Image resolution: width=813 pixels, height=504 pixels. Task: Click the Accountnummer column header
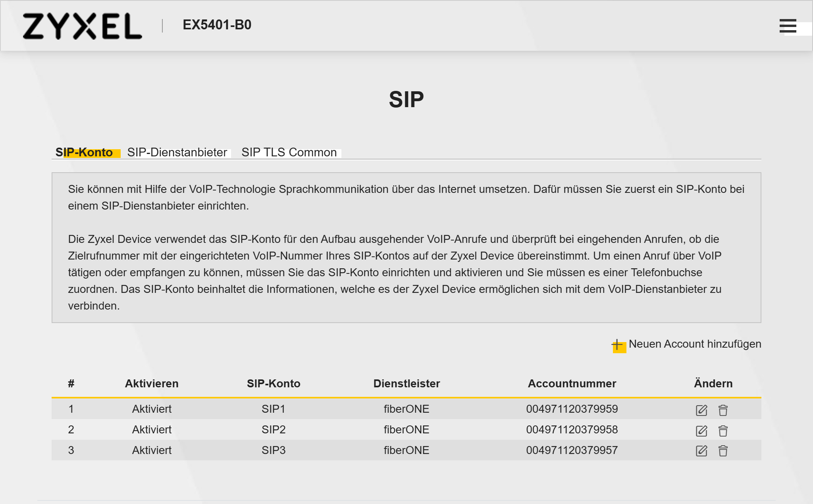(572, 383)
